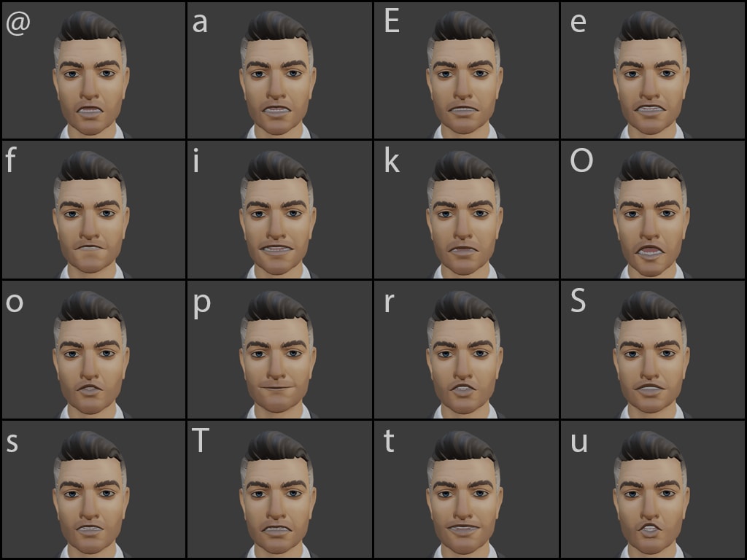Select the tile labeled uppercase O
747x560 pixels.
(653, 209)
